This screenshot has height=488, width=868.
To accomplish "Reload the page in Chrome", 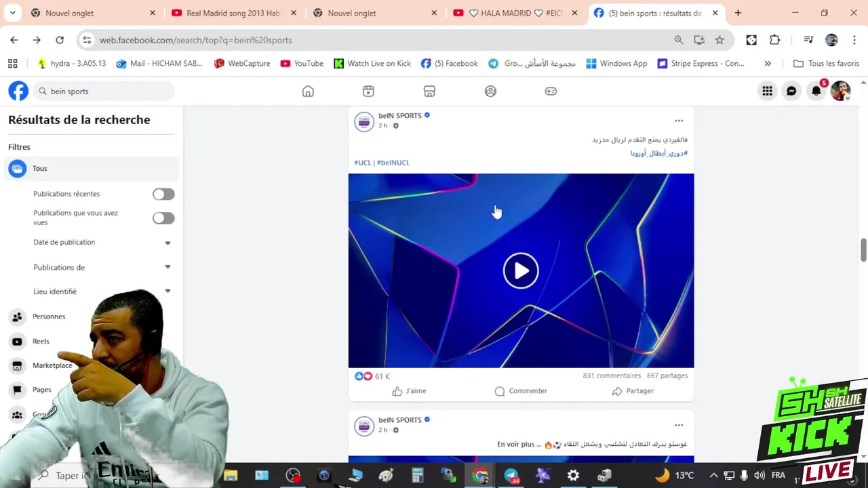I will pos(60,40).
